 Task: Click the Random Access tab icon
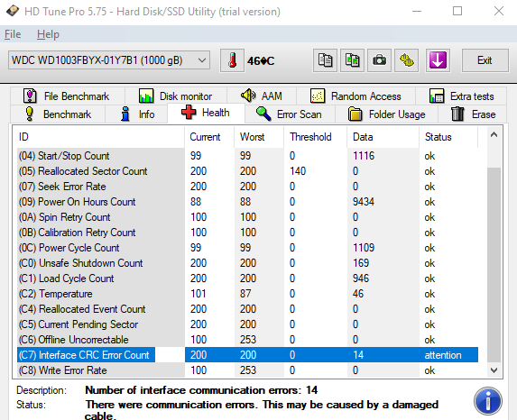[318, 96]
